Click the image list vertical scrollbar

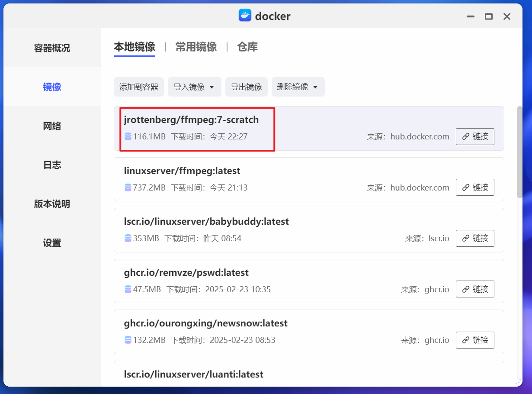(520, 152)
